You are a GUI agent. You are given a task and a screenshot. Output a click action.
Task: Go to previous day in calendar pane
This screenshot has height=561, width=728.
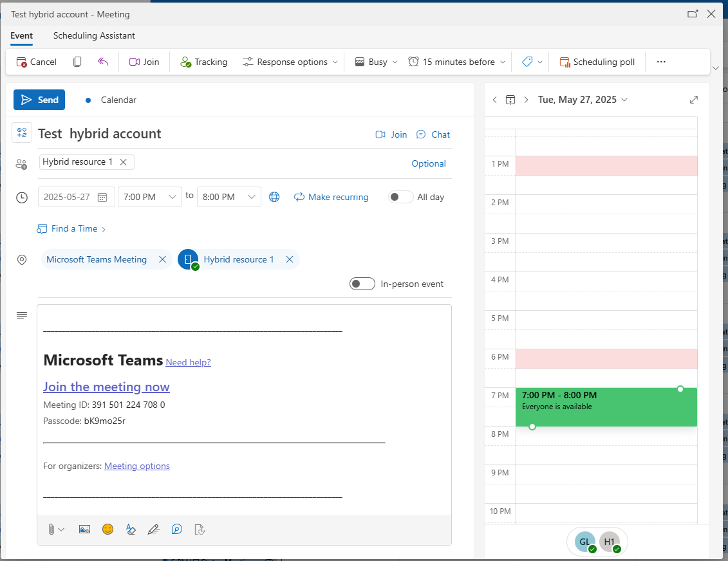[495, 100]
